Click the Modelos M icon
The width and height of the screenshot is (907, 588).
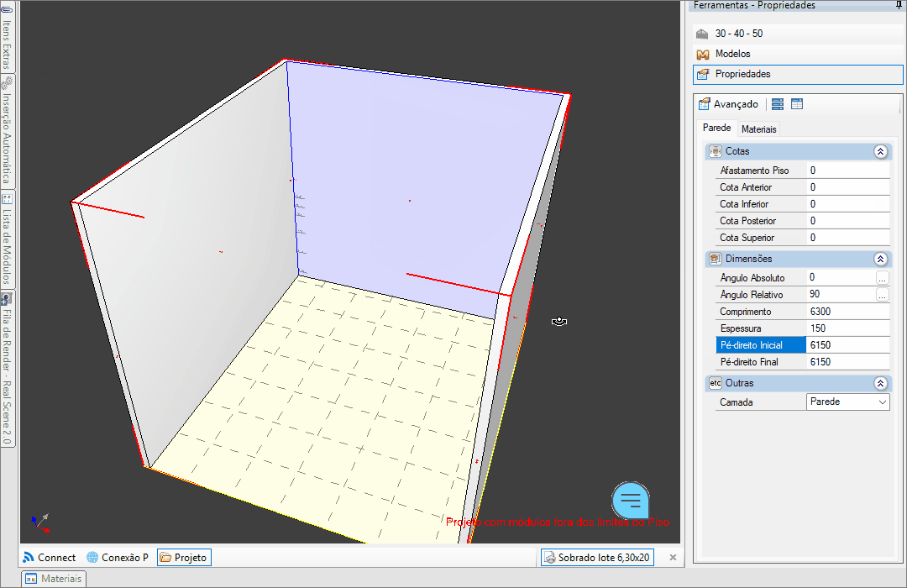click(703, 55)
